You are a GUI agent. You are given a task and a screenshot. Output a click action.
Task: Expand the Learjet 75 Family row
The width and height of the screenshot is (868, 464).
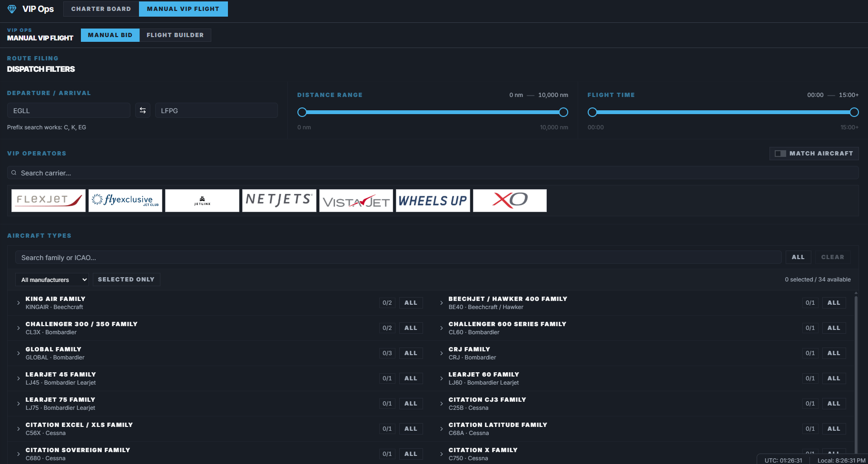[x=19, y=404]
